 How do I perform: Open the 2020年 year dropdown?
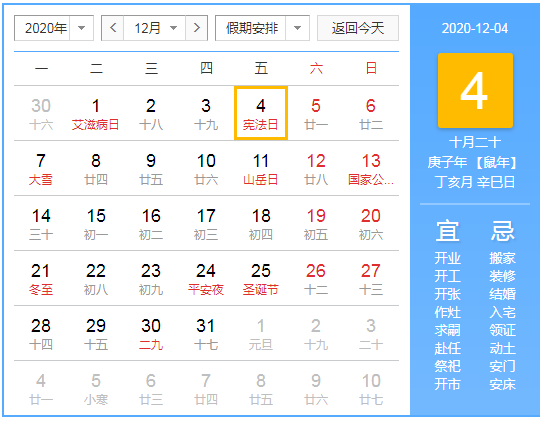click(x=54, y=28)
